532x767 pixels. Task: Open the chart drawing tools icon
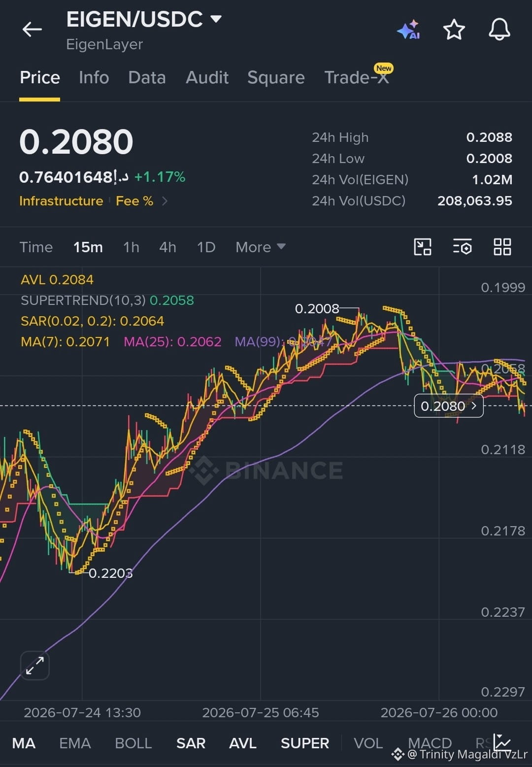pos(423,247)
